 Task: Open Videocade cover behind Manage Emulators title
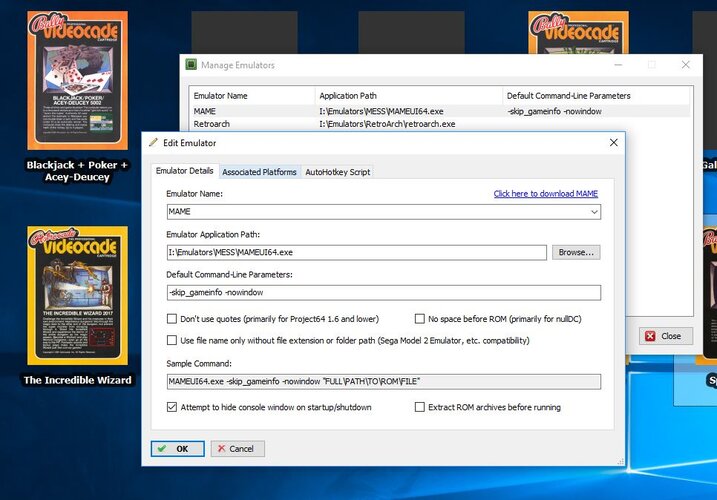pos(578,32)
